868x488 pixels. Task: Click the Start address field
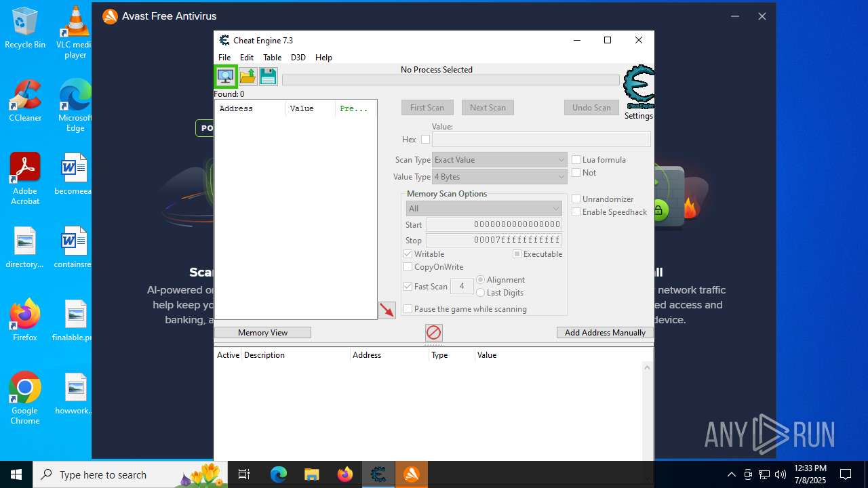point(494,224)
